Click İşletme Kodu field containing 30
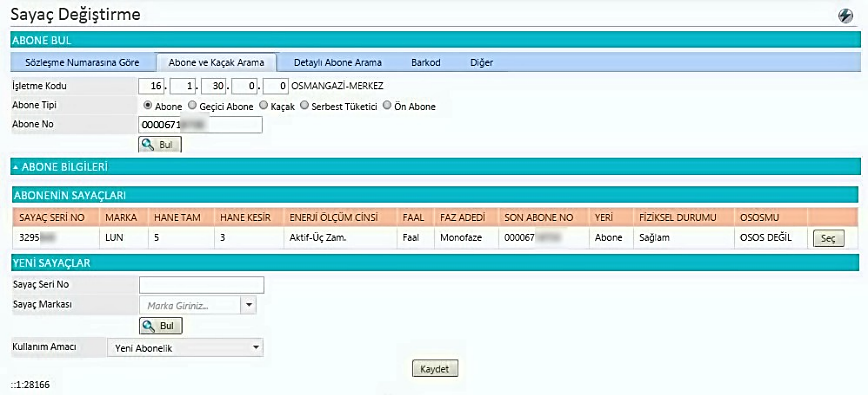 [214, 86]
